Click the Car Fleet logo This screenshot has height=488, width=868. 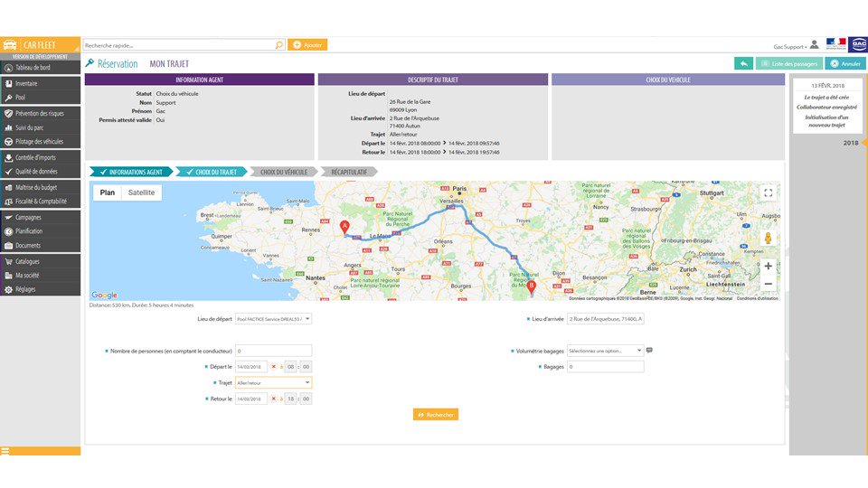click(40, 45)
